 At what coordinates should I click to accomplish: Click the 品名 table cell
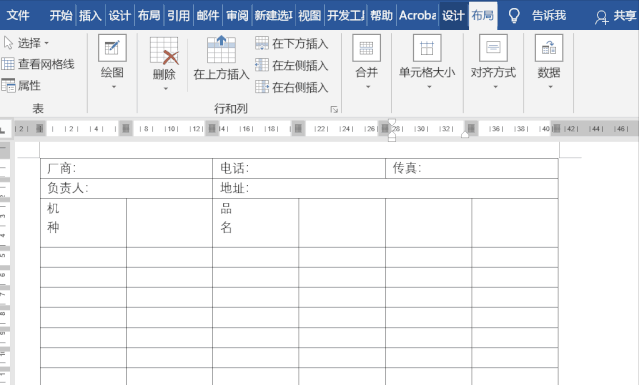tap(256, 223)
